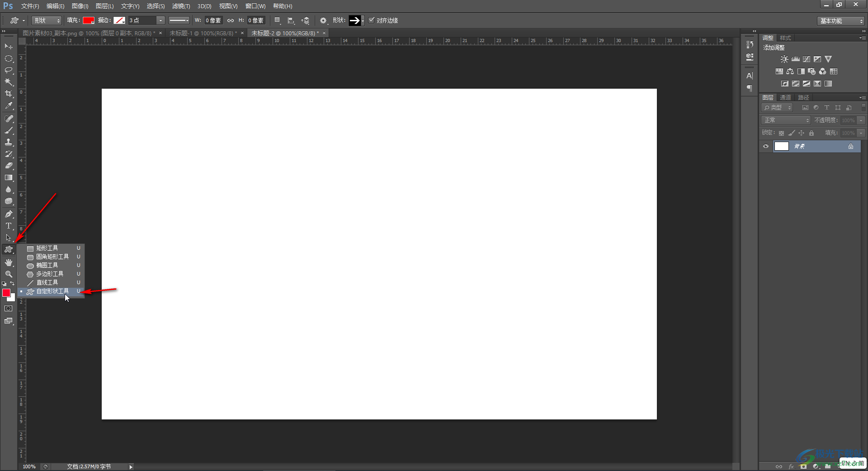Viewport: 868px width, 471px height.
Task: Add Photo Filter camera icon
Action: [812, 71]
